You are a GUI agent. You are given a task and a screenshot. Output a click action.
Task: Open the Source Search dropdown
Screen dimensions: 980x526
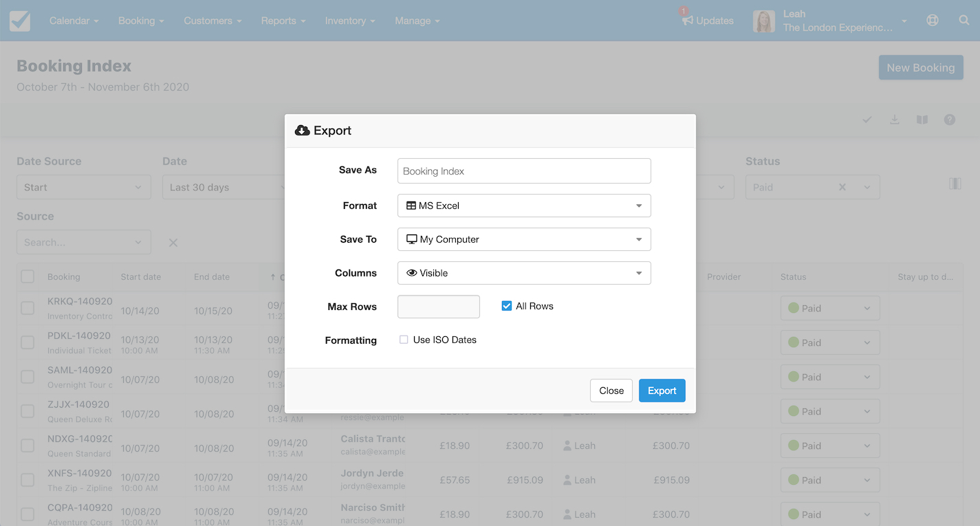coord(84,242)
